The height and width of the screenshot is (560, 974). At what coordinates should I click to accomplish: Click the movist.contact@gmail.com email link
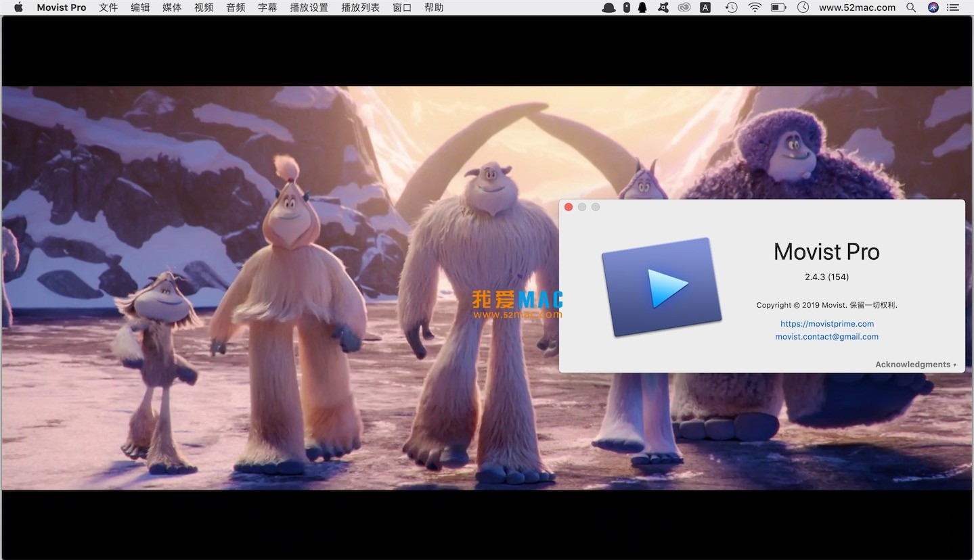[x=827, y=337]
